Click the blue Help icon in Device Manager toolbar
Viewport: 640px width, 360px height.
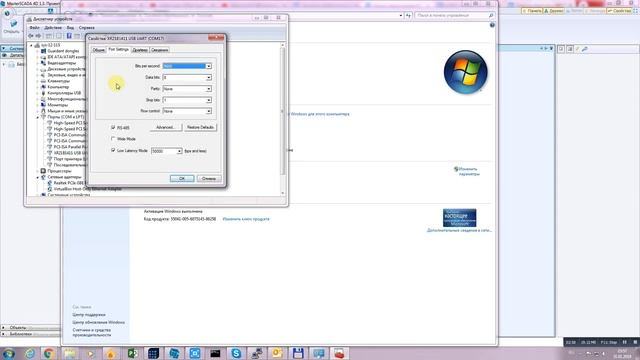coord(69,36)
